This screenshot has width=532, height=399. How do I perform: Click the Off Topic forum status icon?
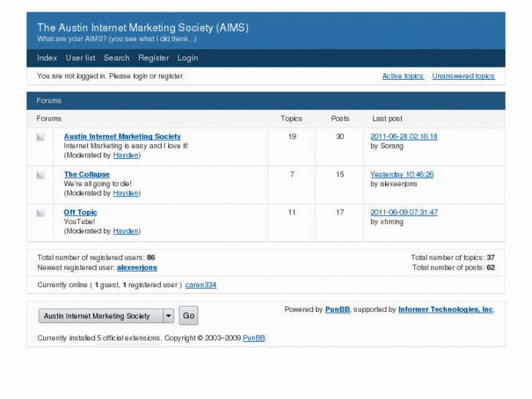(40, 213)
